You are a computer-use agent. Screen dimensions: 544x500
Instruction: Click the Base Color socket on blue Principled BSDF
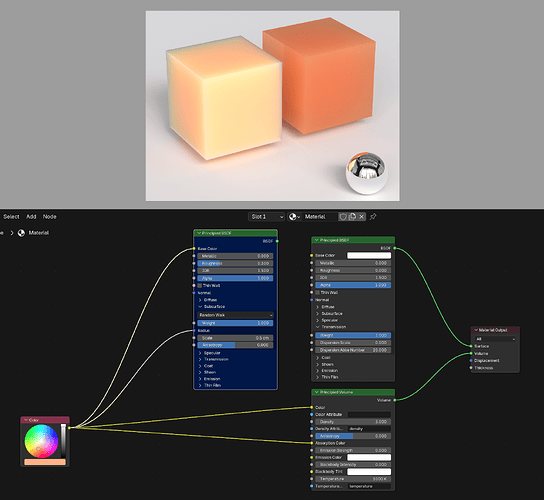click(x=194, y=248)
